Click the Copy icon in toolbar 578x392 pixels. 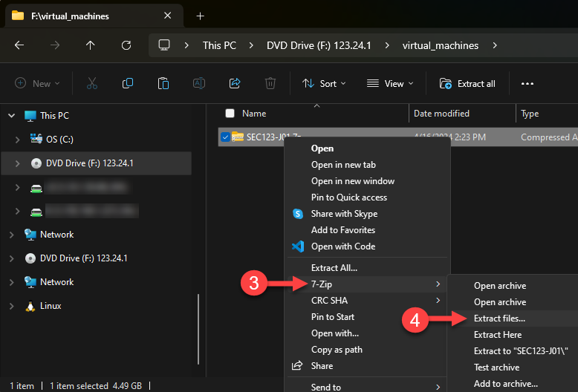(x=128, y=84)
